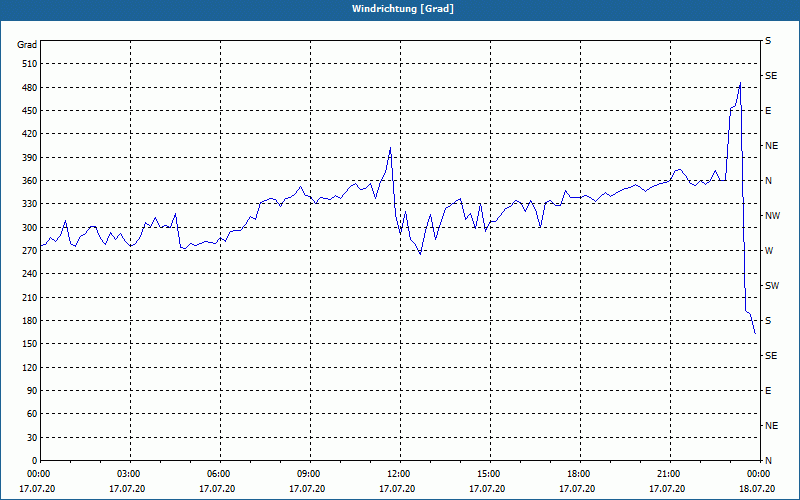The image size is (800, 500).
Task: Click the 180 value on the left axis
Action: pos(30,320)
